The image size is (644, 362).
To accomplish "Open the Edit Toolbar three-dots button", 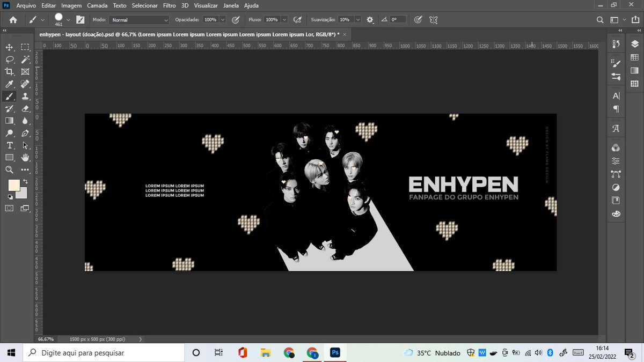I will 25,170.
